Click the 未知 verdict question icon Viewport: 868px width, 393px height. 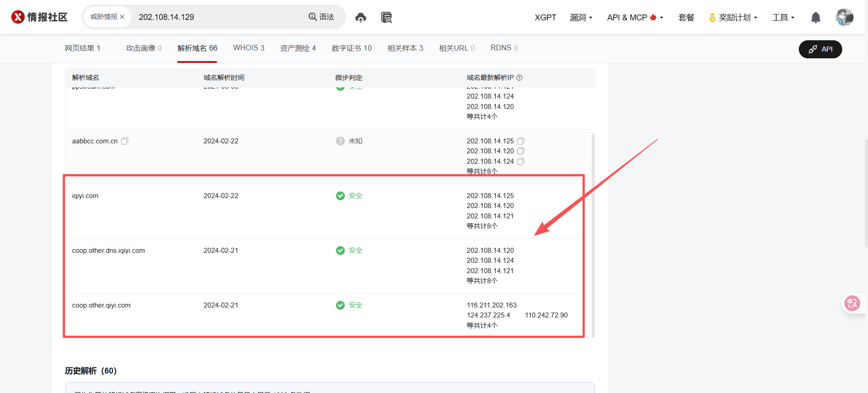pyautogui.click(x=340, y=141)
